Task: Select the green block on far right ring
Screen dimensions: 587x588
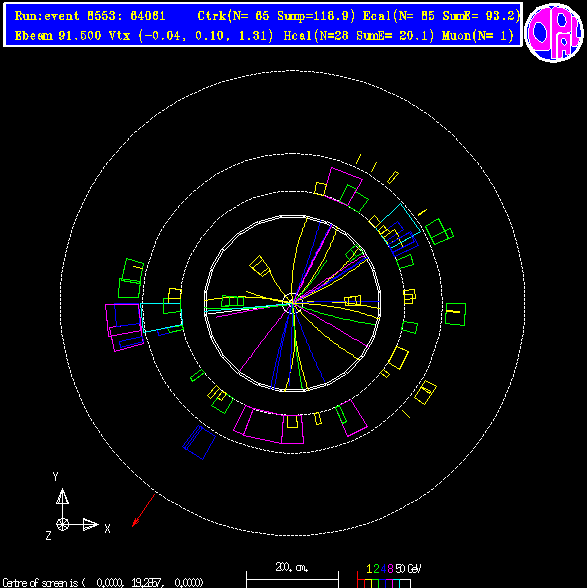Action: pos(455,314)
